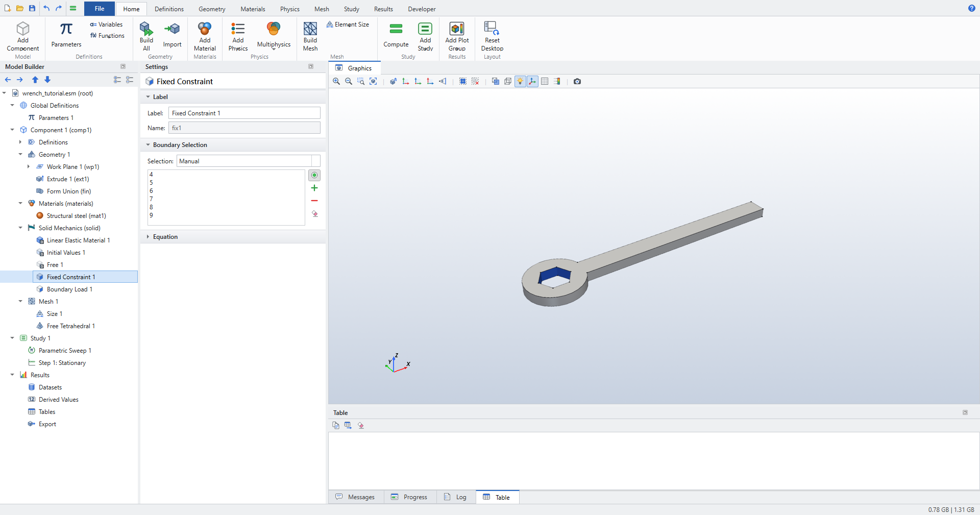Click the Reset Desktop icon

coord(492,29)
